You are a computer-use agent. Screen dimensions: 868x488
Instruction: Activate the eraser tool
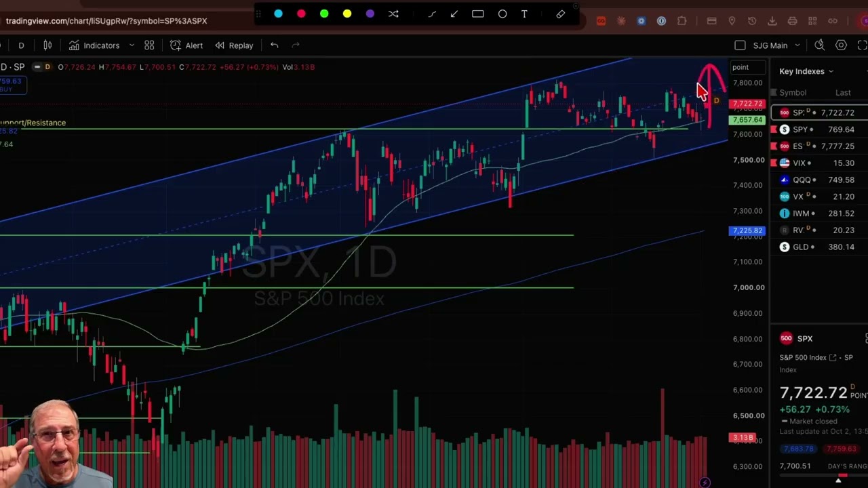[561, 14]
